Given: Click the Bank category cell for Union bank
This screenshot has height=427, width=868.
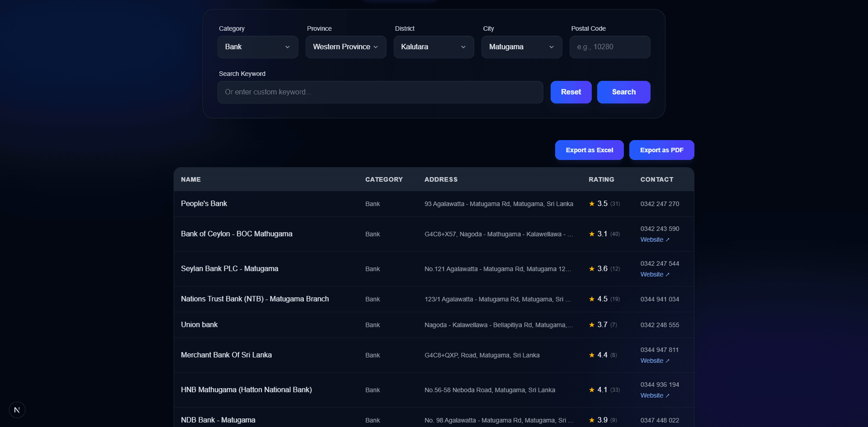Looking at the screenshot, I should click(x=373, y=325).
